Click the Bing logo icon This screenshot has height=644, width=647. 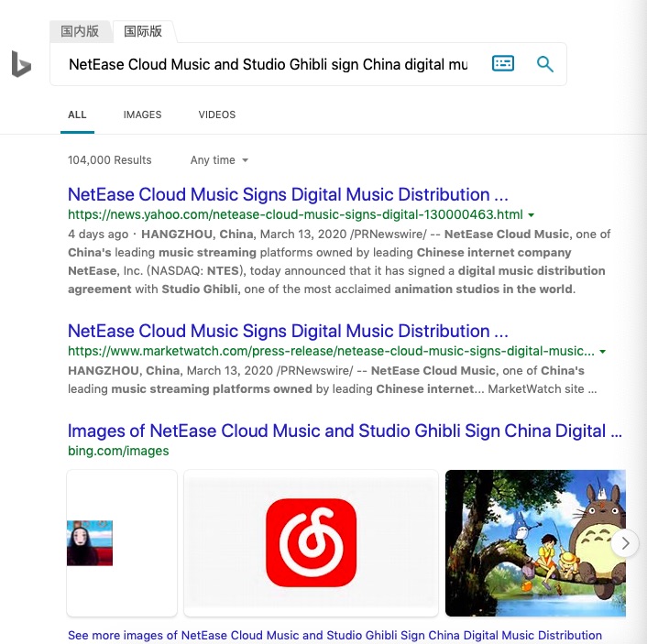pos(21,64)
